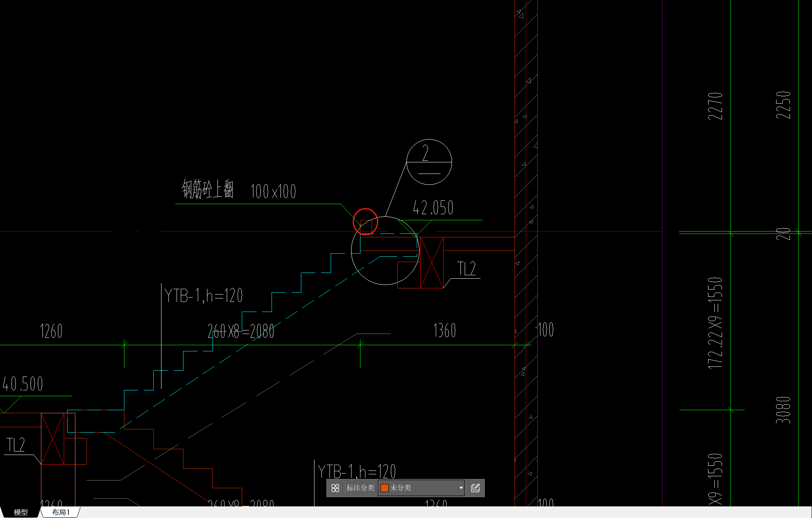Click the annotation category grid icon
Viewport: 812px width, 518px height.
tap(335, 488)
